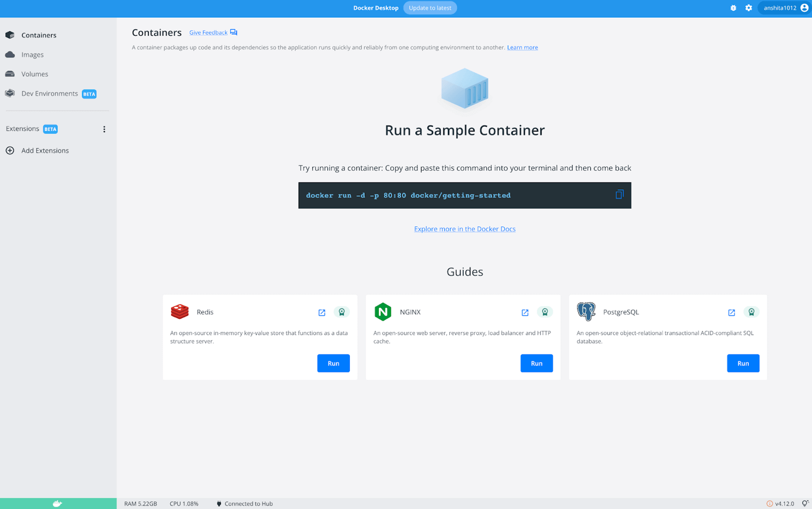This screenshot has height=509, width=812.
Task: Click the whale icon in status bar
Action: (x=57, y=503)
